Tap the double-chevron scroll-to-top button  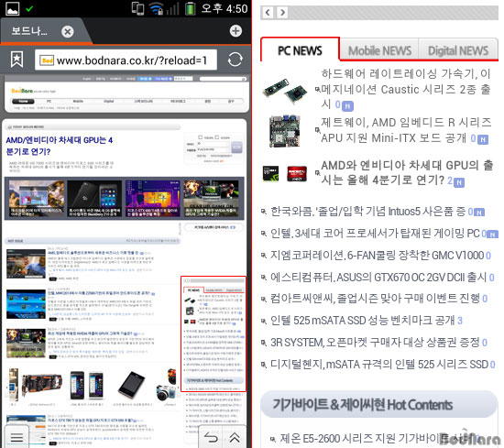(x=235, y=438)
